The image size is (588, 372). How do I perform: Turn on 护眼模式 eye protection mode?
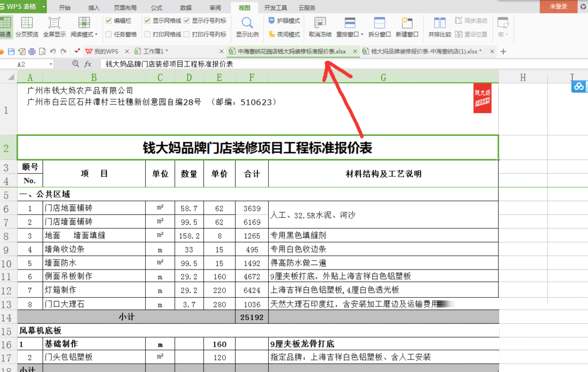click(284, 21)
